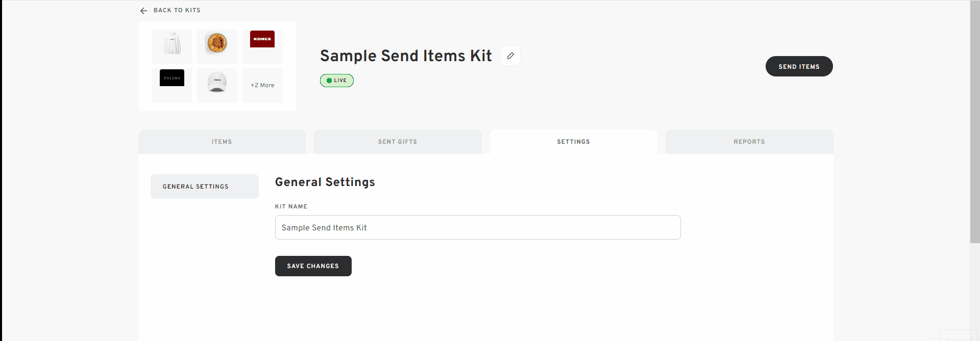Select the Settings tab
The width and height of the screenshot is (980, 341).
(574, 142)
